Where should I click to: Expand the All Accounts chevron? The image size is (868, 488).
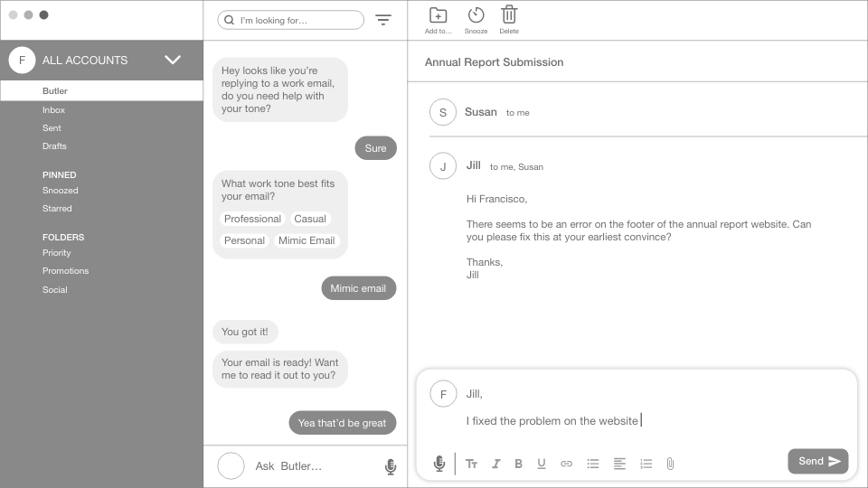(x=173, y=60)
